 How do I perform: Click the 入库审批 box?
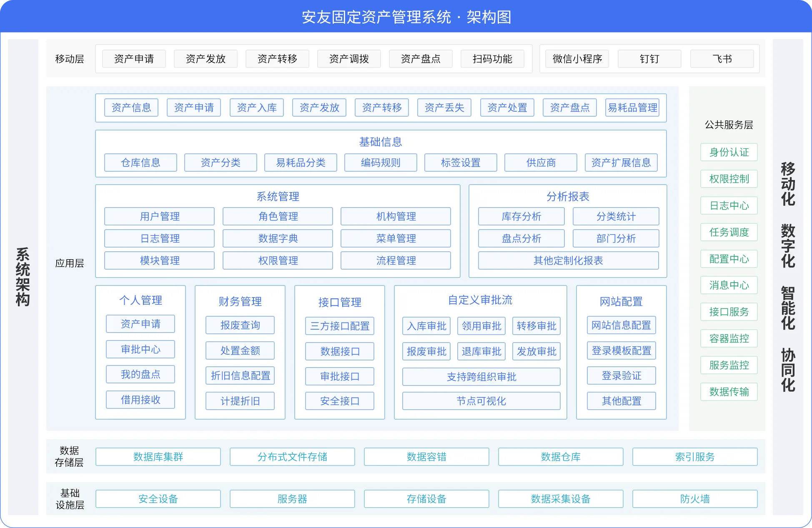tap(426, 326)
